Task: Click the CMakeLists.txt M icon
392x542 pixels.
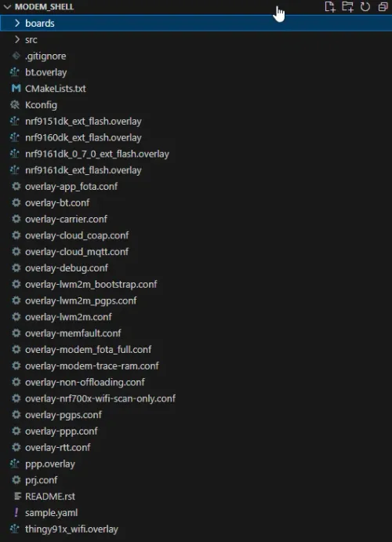Action: [x=16, y=89]
